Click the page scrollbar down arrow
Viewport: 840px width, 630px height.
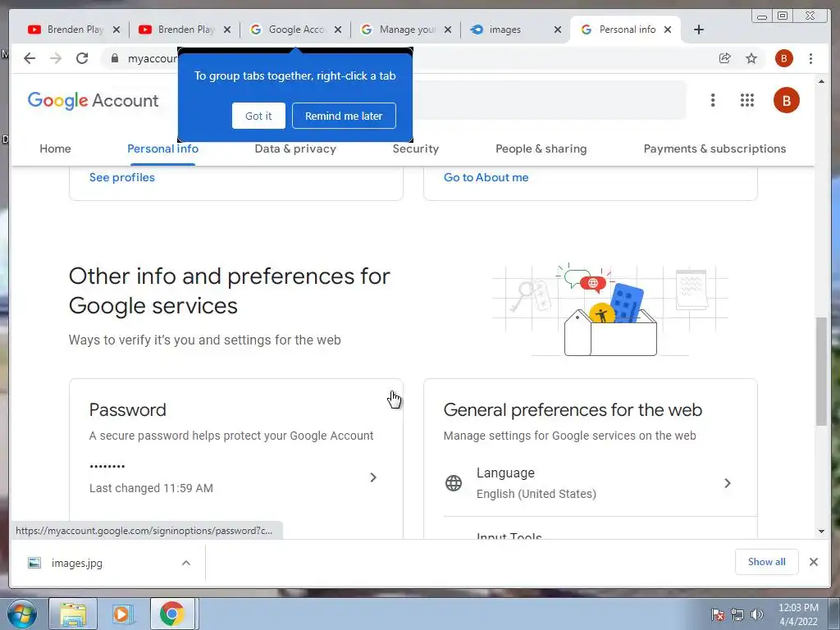tap(821, 532)
